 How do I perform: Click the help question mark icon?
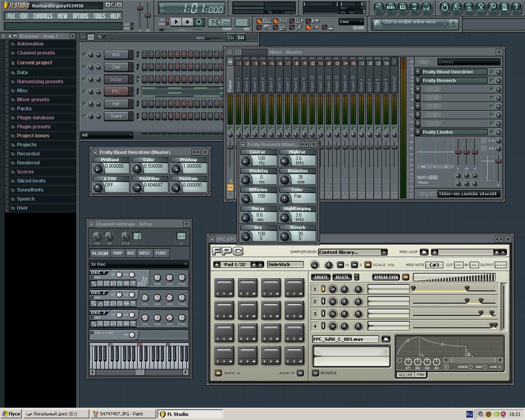(x=516, y=7)
